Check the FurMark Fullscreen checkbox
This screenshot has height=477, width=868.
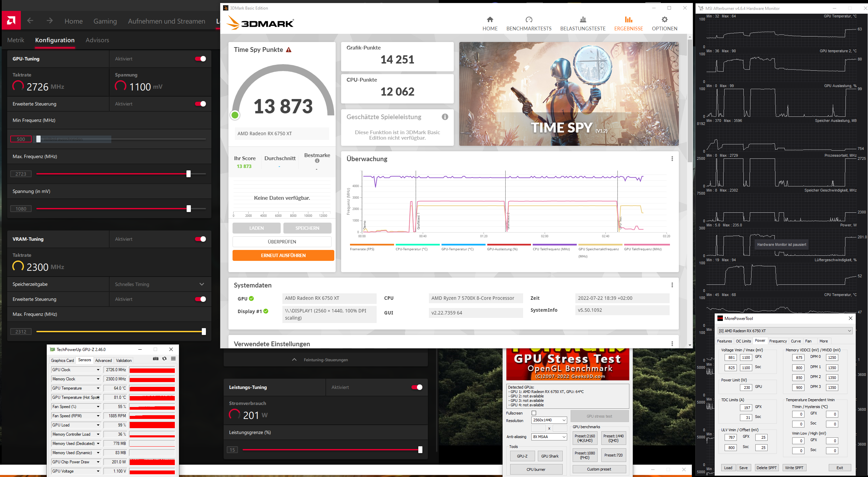[534, 413]
